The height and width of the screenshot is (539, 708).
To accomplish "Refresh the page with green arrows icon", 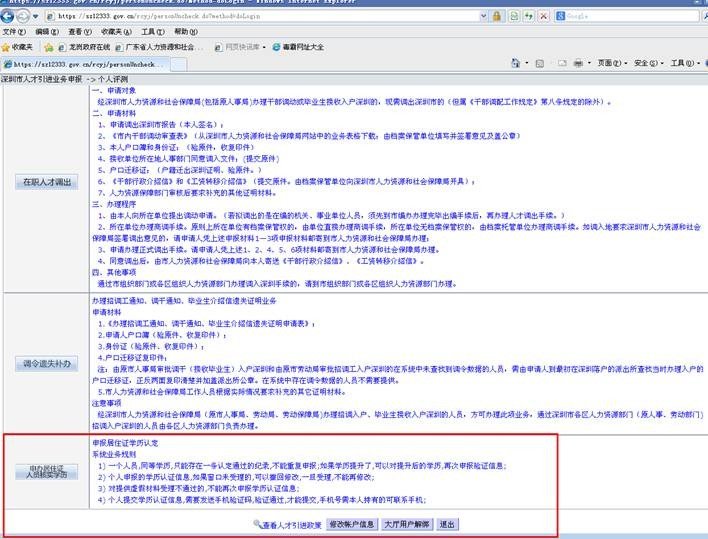I will click(529, 16).
